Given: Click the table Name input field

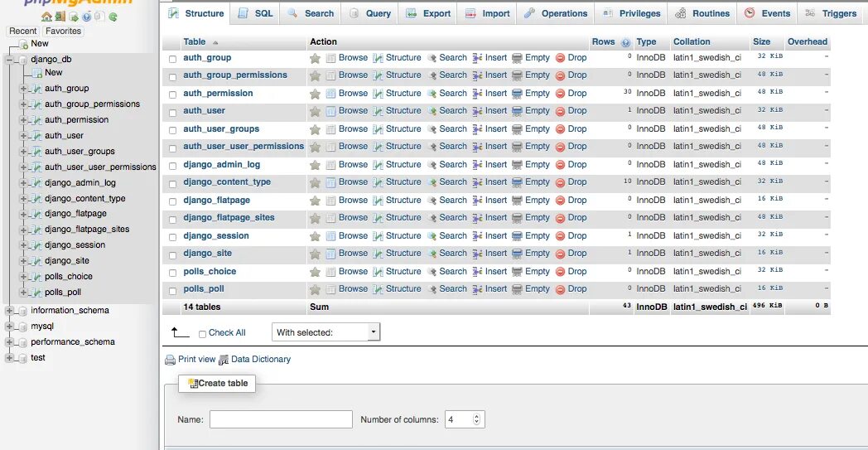Looking at the screenshot, I should click(x=281, y=419).
